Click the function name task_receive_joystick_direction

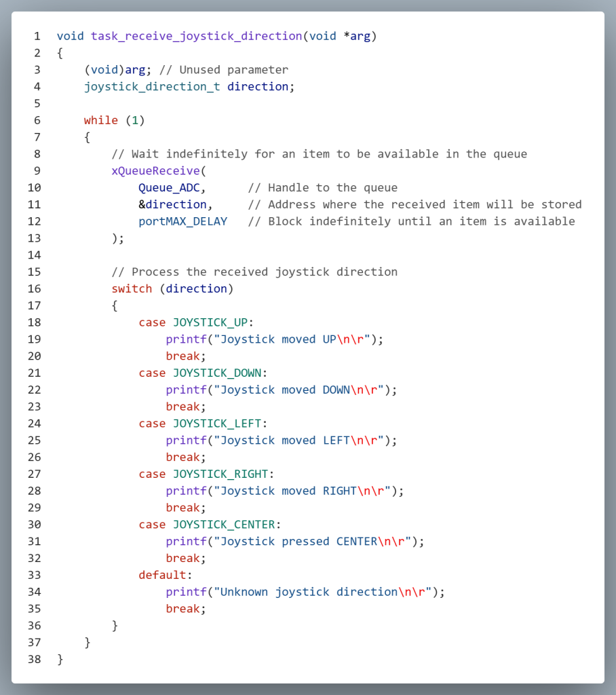point(196,36)
